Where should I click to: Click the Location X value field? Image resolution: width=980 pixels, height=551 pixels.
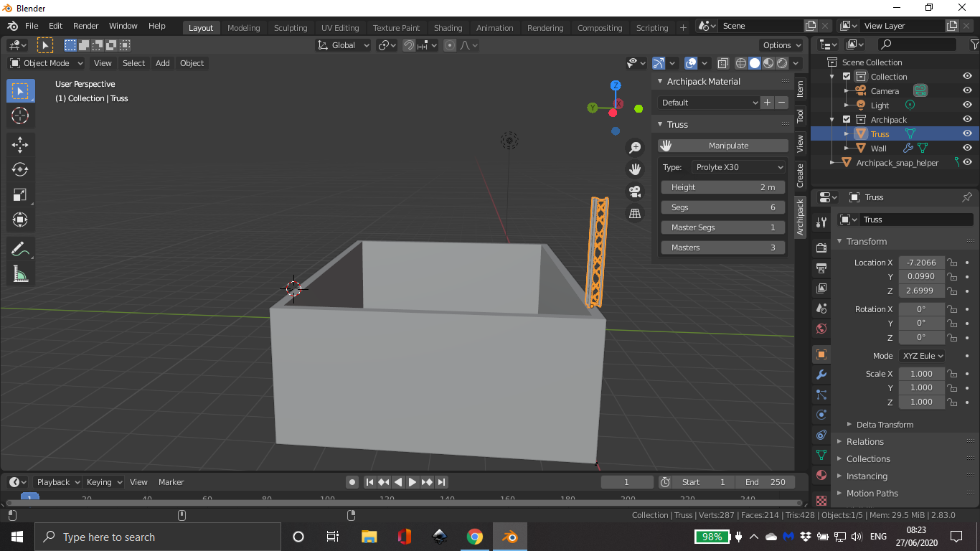click(921, 263)
